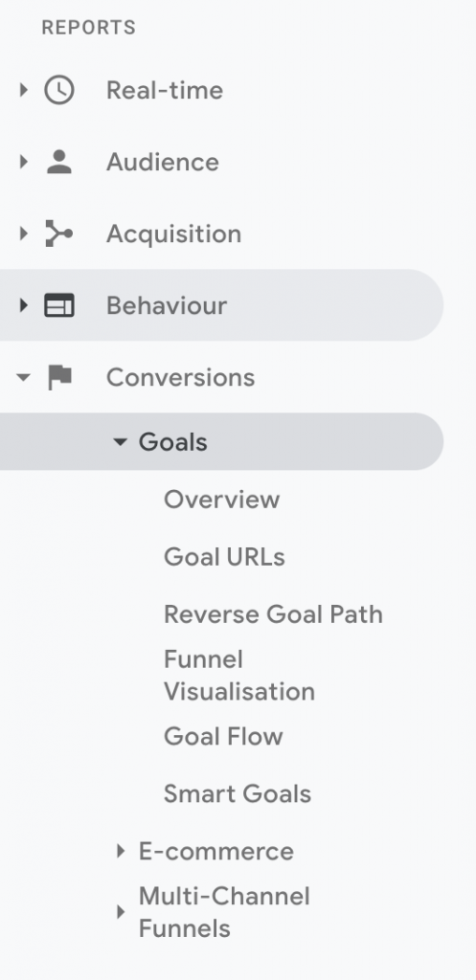Click the Real-time clock icon
Screen dimensions: 476x980
click(x=59, y=90)
